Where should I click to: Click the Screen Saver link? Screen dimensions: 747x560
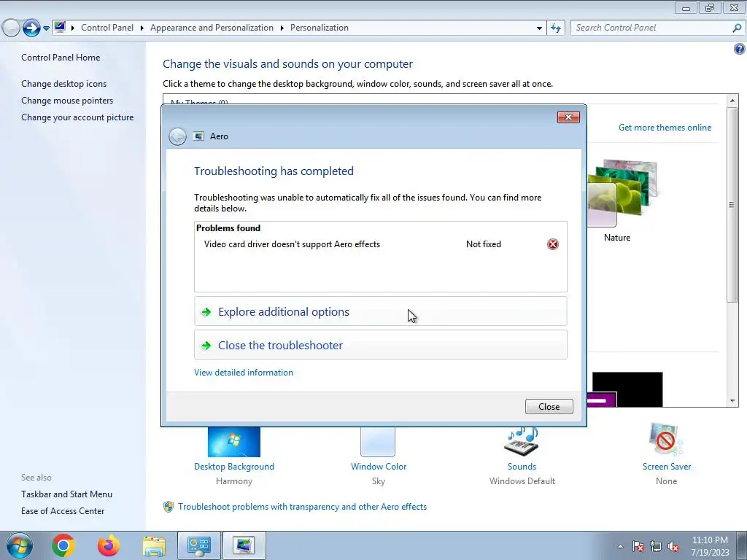(x=667, y=467)
